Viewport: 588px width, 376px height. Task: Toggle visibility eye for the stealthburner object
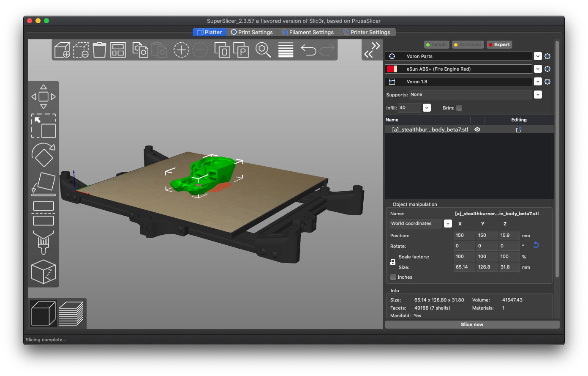click(x=477, y=129)
